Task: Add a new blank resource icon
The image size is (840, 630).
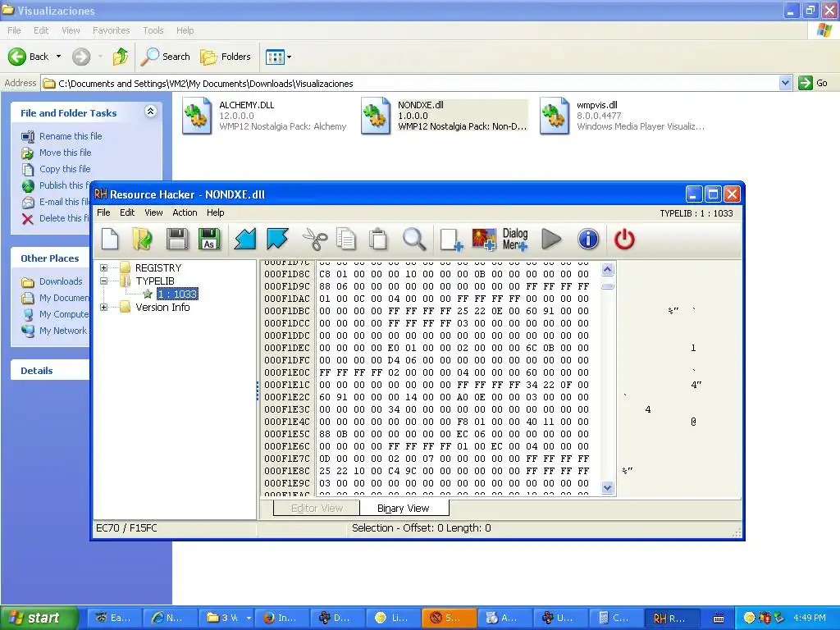Action: (x=451, y=239)
